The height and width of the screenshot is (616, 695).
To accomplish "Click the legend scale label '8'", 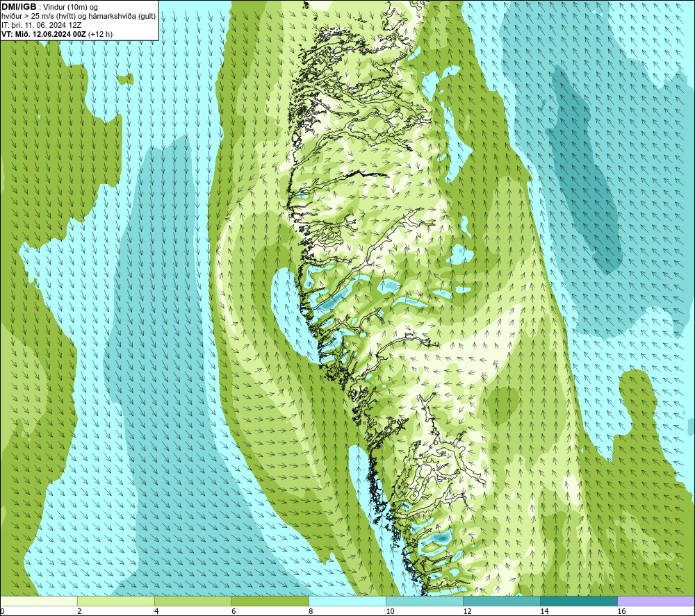I will coord(311,612).
